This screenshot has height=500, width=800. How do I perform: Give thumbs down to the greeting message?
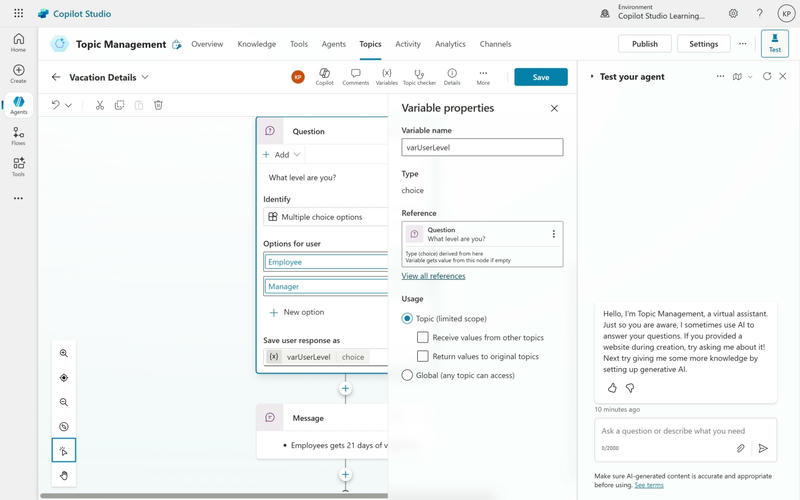click(x=630, y=388)
